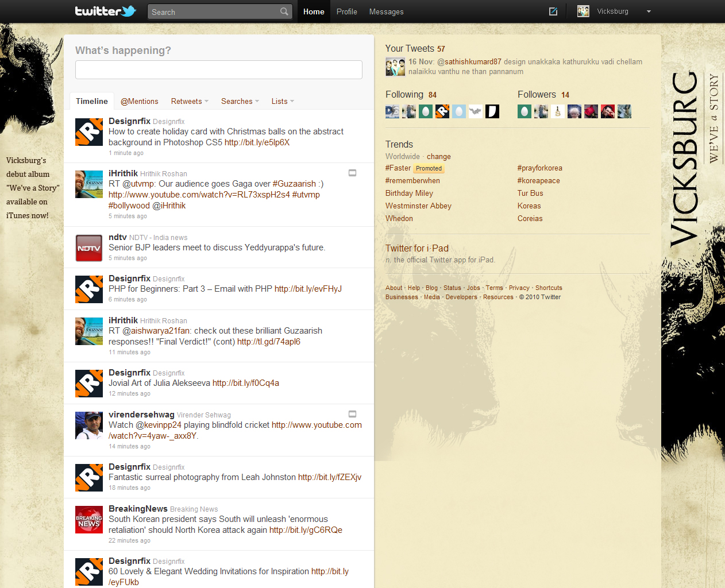This screenshot has width=725, height=588.
Task: Open link http://bit.ly/e5lp6X
Action: (257, 142)
